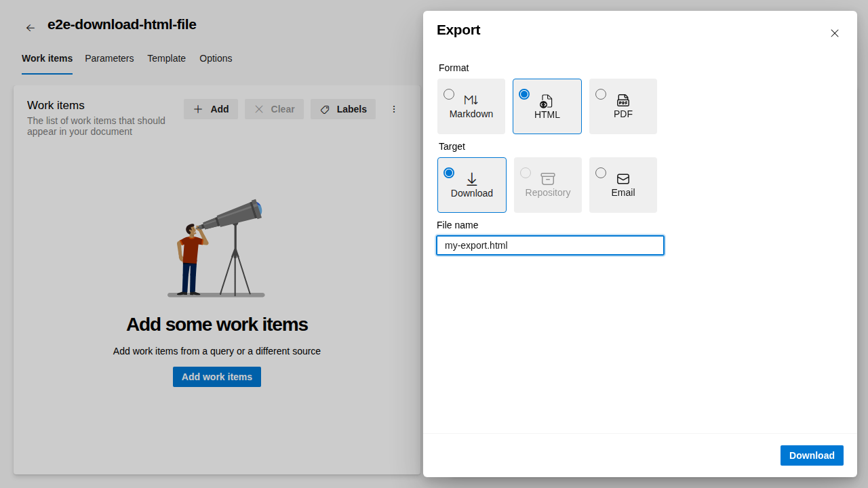Click the HTML file icon
The height and width of the screenshot is (488, 868).
point(547,102)
